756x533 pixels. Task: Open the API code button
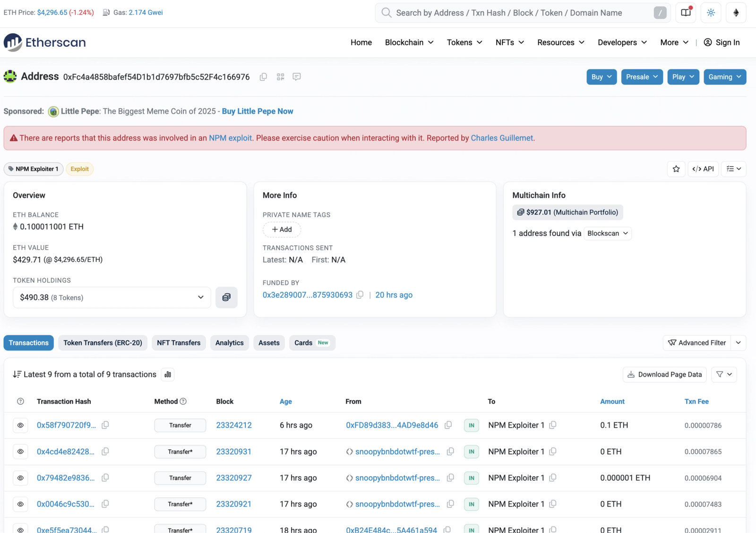[703, 169]
